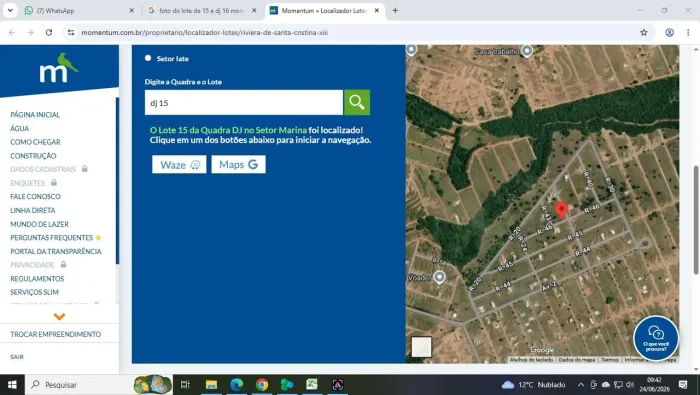Image resolution: width=700 pixels, height=395 pixels.
Task: Open PÁGINA INICIAL in sidebar
Action: tap(35, 115)
